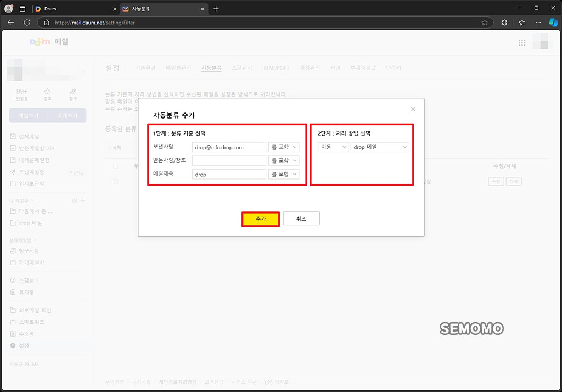This screenshot has height=392, width=562.
Task: Reload the current page
Action: 27,23
